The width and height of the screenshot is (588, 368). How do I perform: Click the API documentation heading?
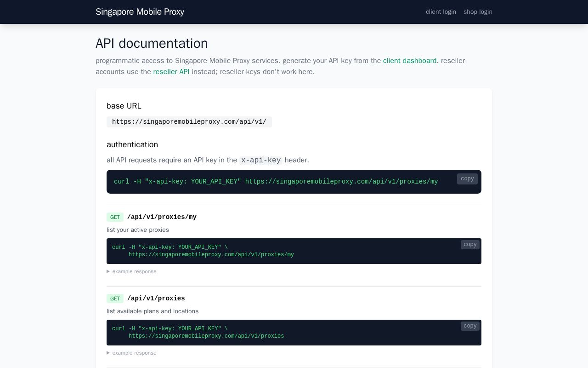coord(152,43)
